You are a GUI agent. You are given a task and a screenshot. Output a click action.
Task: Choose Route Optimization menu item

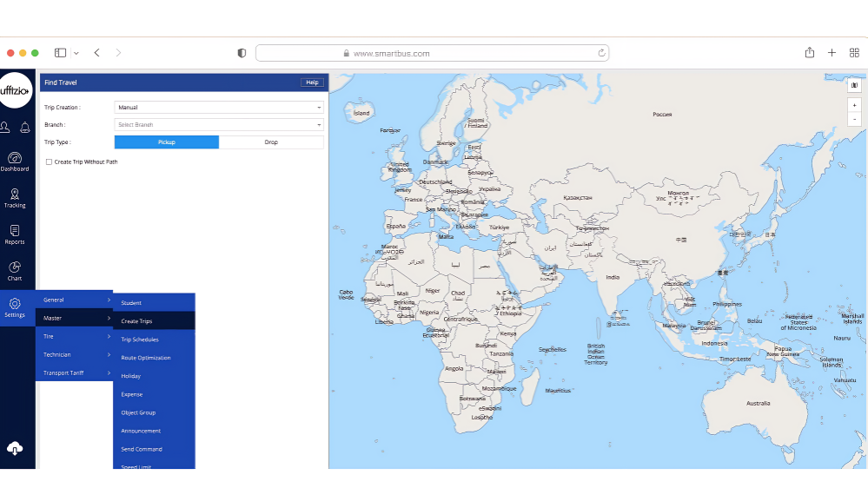coord(146,358)
